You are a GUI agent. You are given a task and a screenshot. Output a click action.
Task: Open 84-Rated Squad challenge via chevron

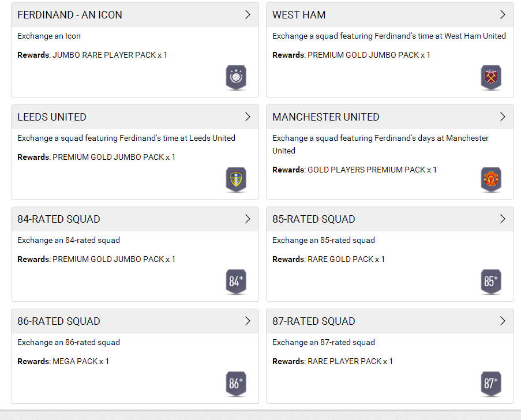click(248, 219)
